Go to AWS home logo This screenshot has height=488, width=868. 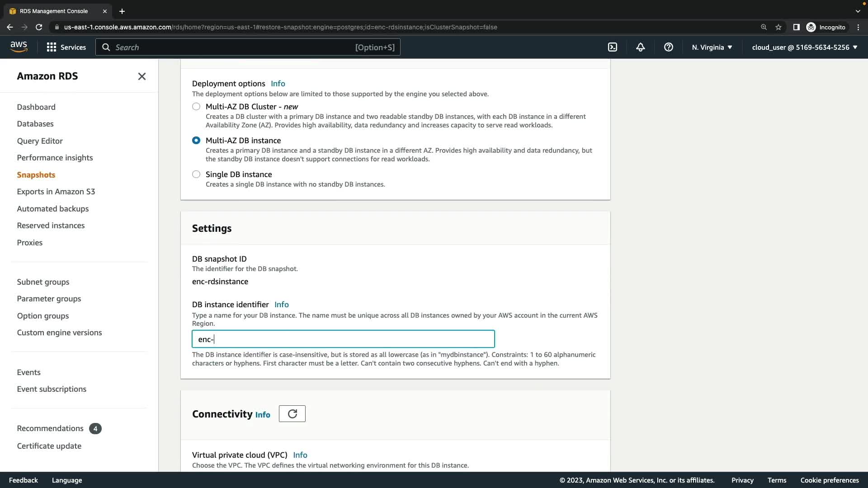click(19, 47)
